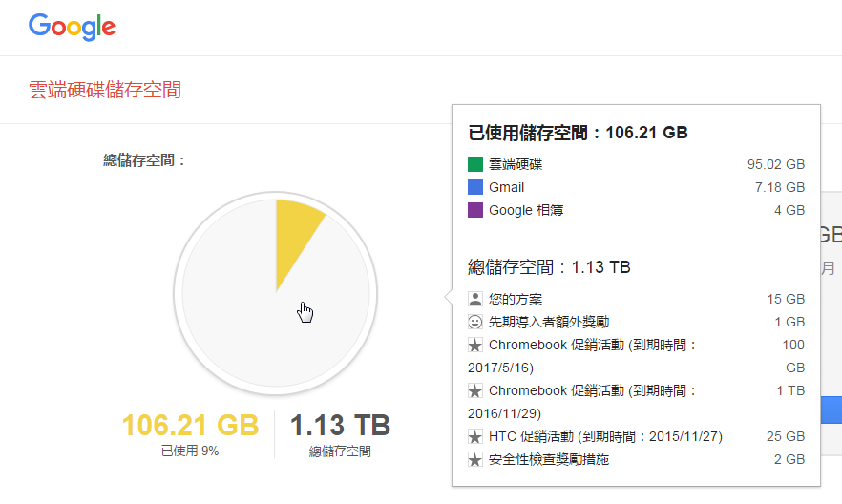
Task: Click the green 雲端硬碟 color swatch
Action: 475,164
